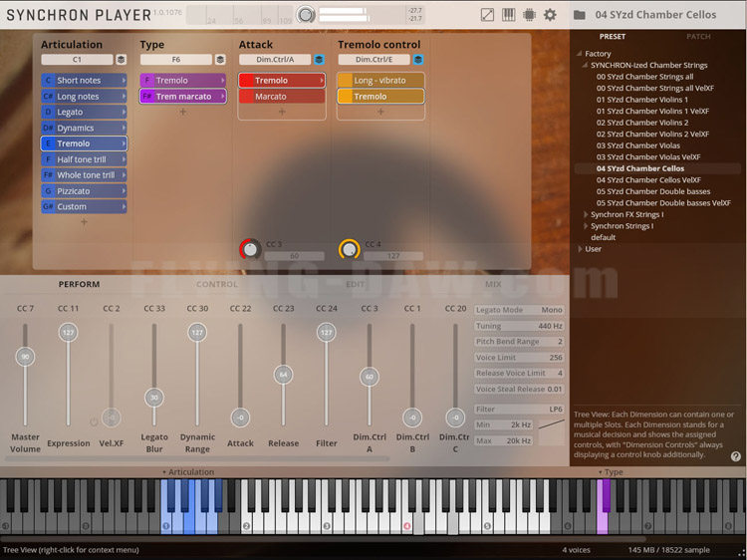747x560 pixels.
Task: Select the Half tone trill articulation
Action: pos(84,159)
